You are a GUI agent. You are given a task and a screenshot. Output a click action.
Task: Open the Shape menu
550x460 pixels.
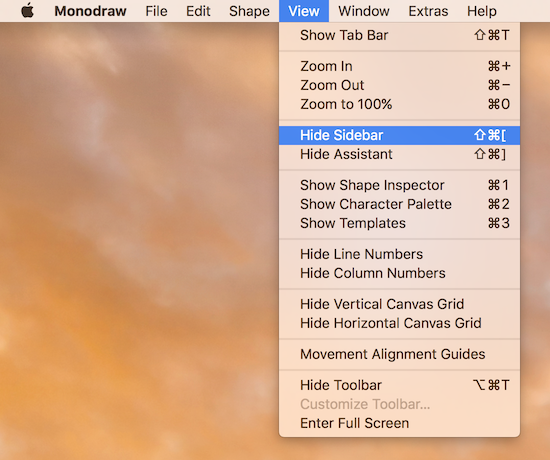click(x=249, y=11)
